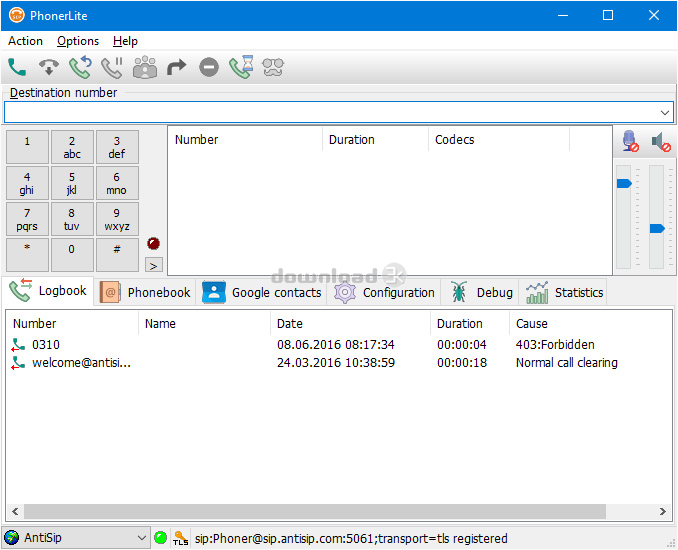Click the PhonerLite title bar logo

(x=17, y=16)
